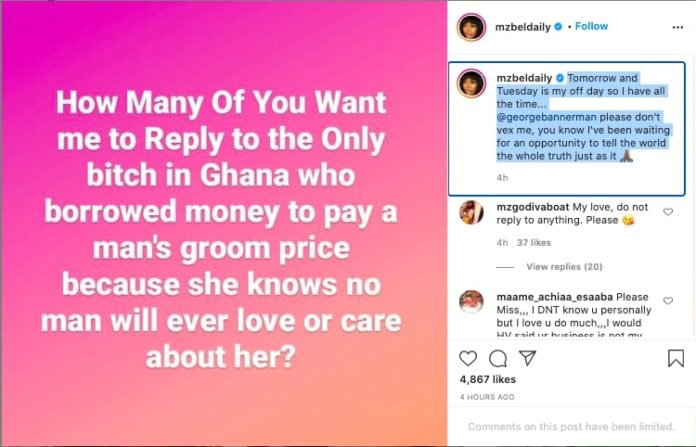
Task: Follow the mzbeldaily account
Action: coord(591,26)
